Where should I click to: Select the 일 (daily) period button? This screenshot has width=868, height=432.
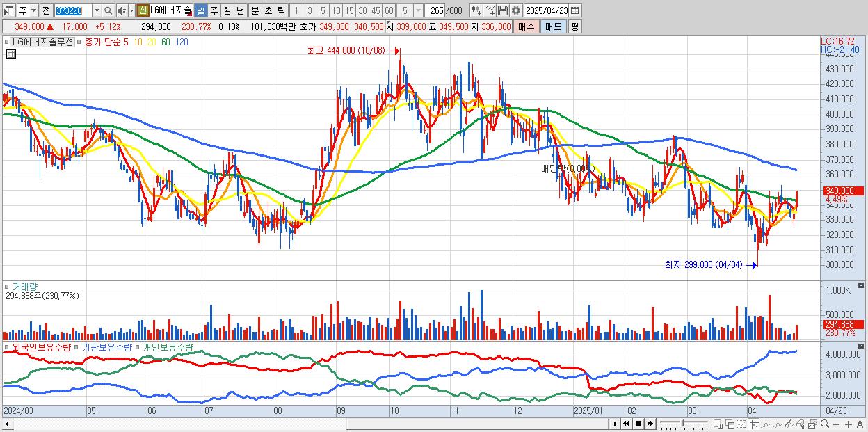point(200,10)
